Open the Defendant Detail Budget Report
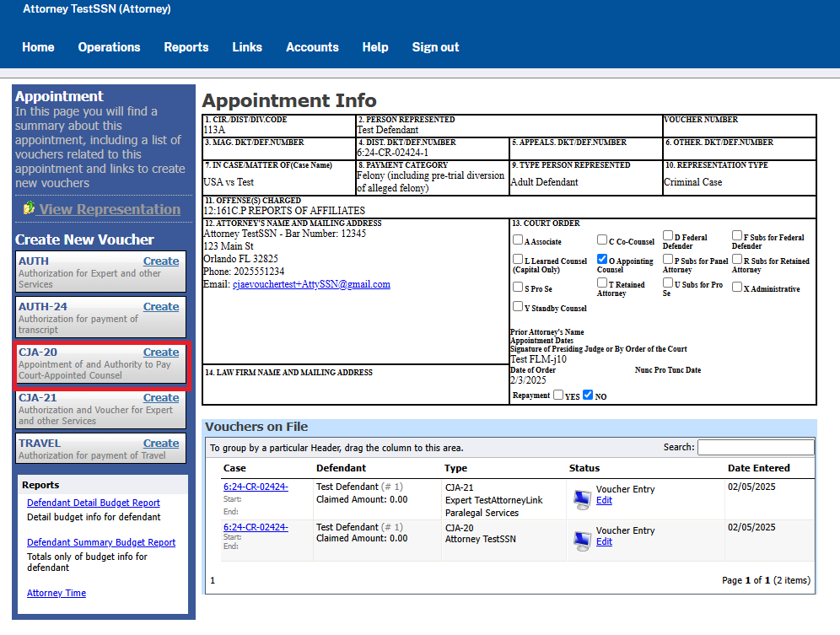Image resolution: width=840 pixels, height=635 pixels. [93, 503]
